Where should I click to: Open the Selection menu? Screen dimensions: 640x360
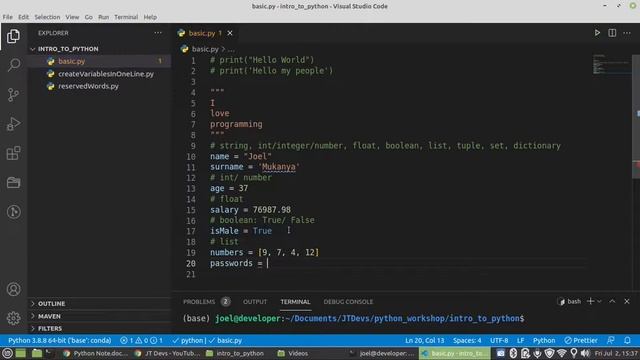pos(47,17)
